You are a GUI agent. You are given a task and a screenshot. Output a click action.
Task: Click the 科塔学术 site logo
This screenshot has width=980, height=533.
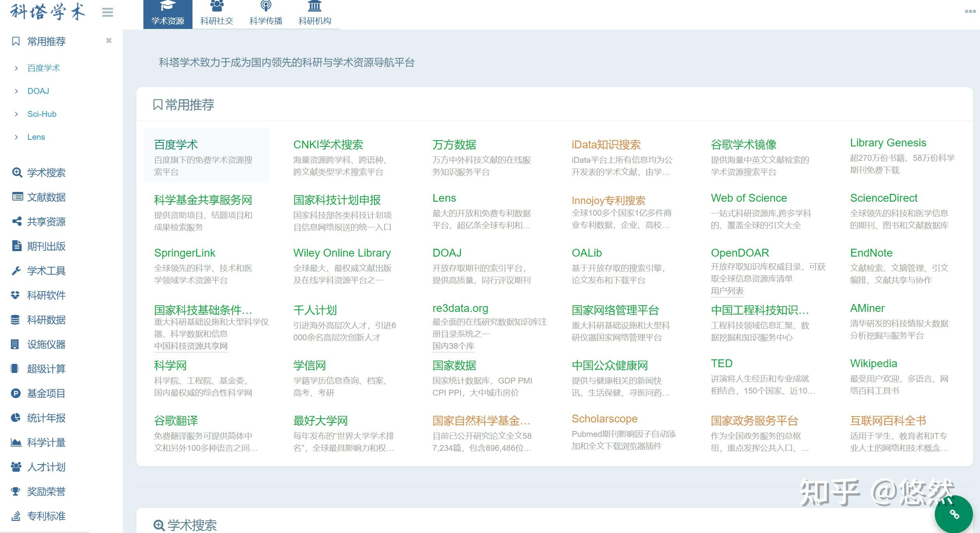[47, 12]
